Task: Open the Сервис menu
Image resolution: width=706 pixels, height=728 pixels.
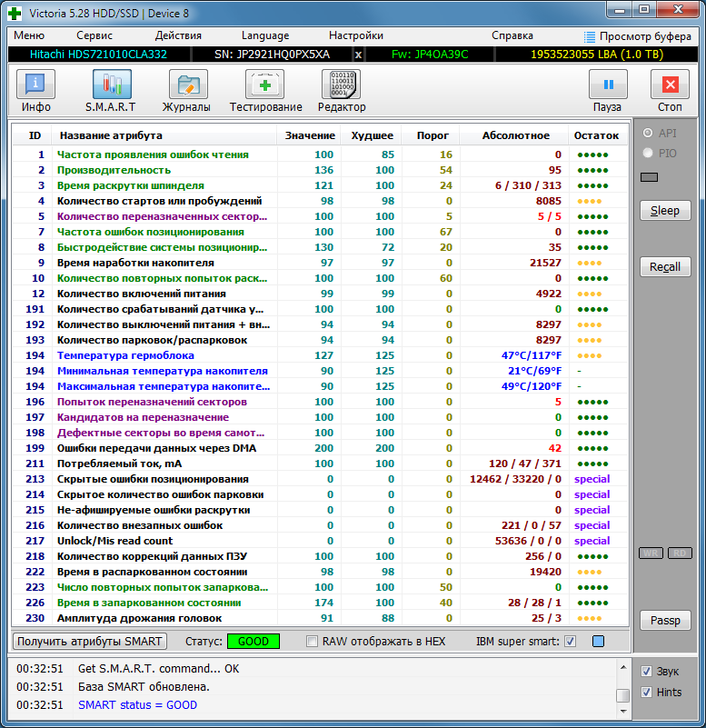Action: (94, 35)
